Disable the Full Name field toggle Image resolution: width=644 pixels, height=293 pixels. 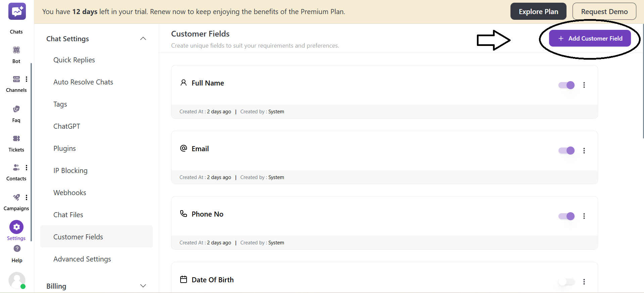click(566, 85)
